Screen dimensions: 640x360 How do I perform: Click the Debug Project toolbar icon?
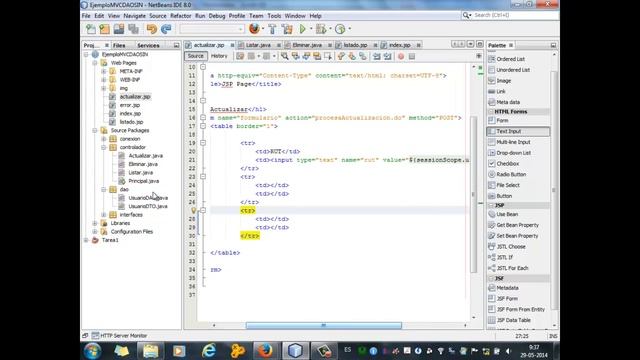[321, 29]
